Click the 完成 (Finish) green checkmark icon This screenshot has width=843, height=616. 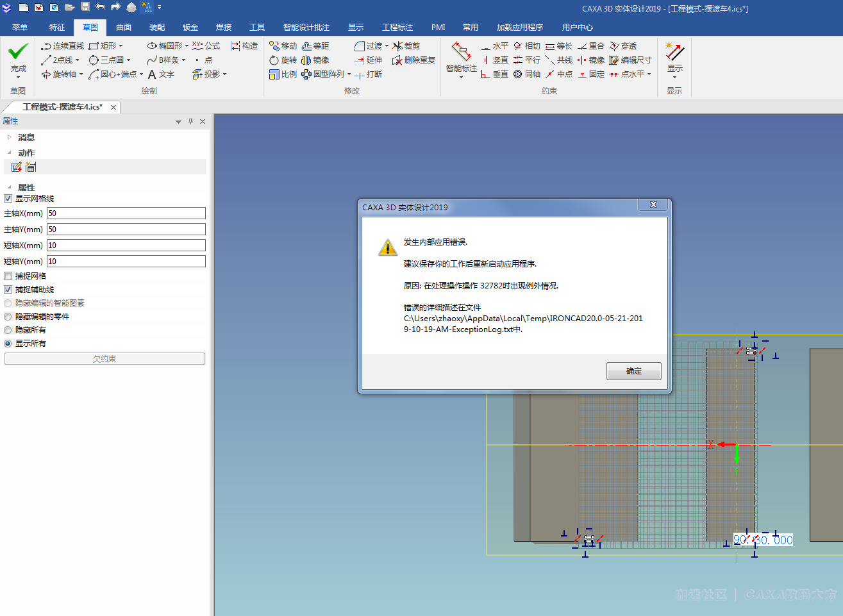tap(18, 51)
